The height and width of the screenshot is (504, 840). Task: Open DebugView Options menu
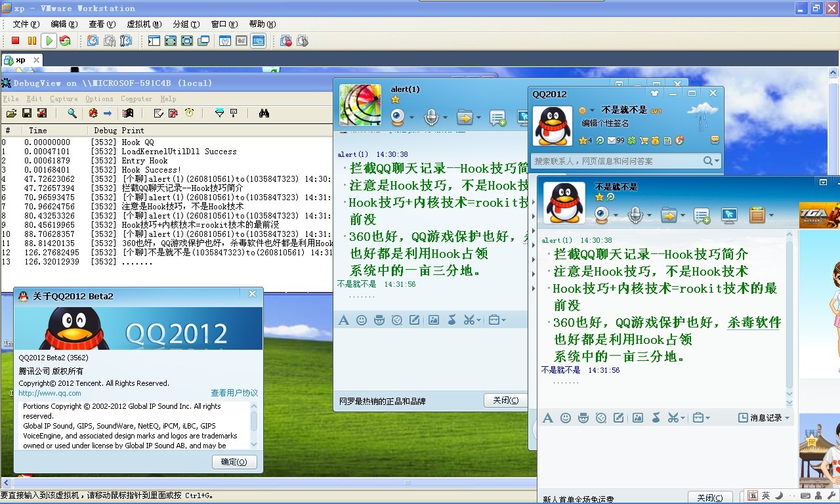pos(99,99)
